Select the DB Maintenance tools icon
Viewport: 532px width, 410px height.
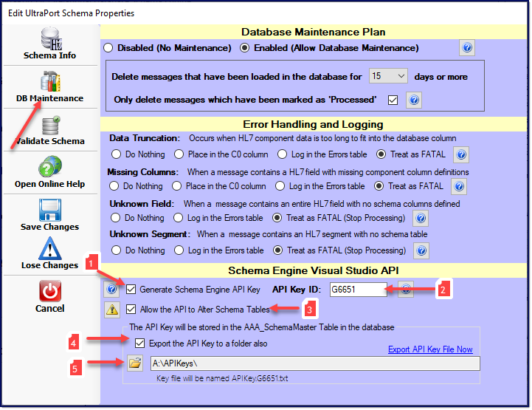51,81
